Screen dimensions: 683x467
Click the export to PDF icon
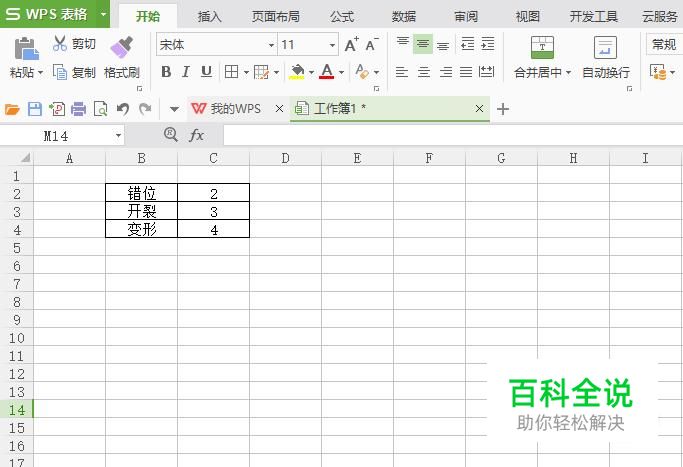click(x=57, y=108)
